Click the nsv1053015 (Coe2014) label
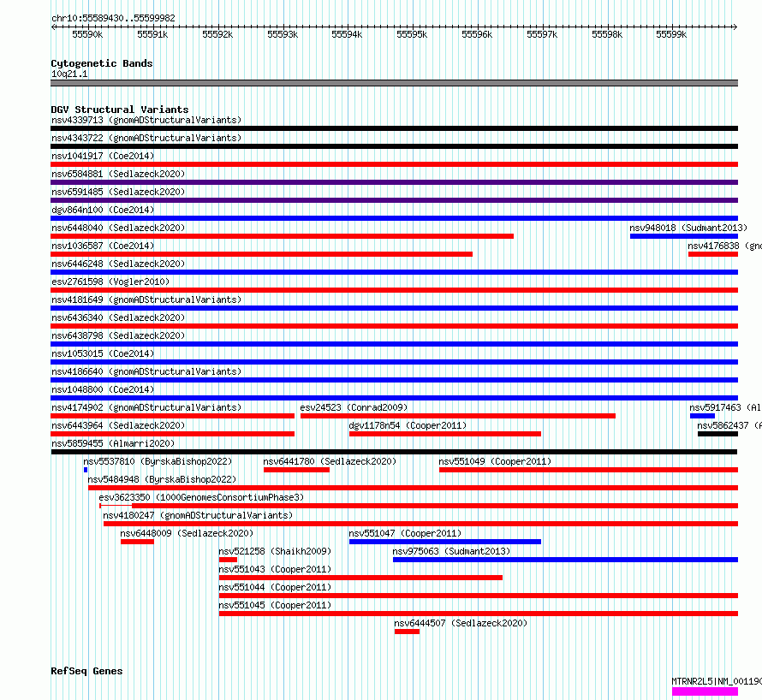762x700 pixels. [x=103, y=353]
